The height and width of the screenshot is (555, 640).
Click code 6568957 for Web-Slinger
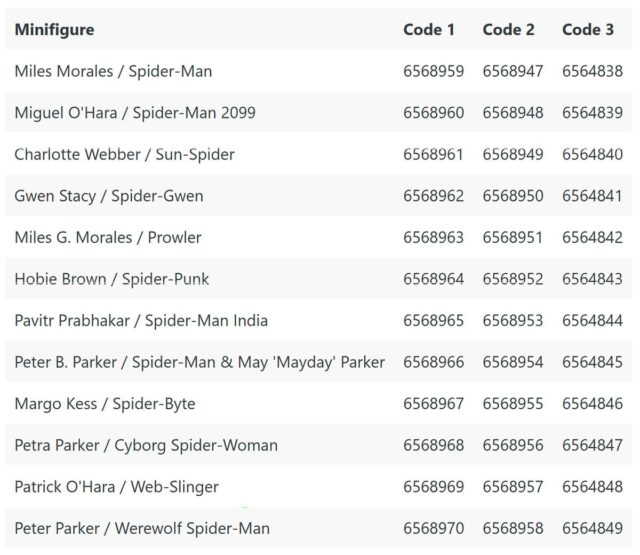tap(513, 487)
